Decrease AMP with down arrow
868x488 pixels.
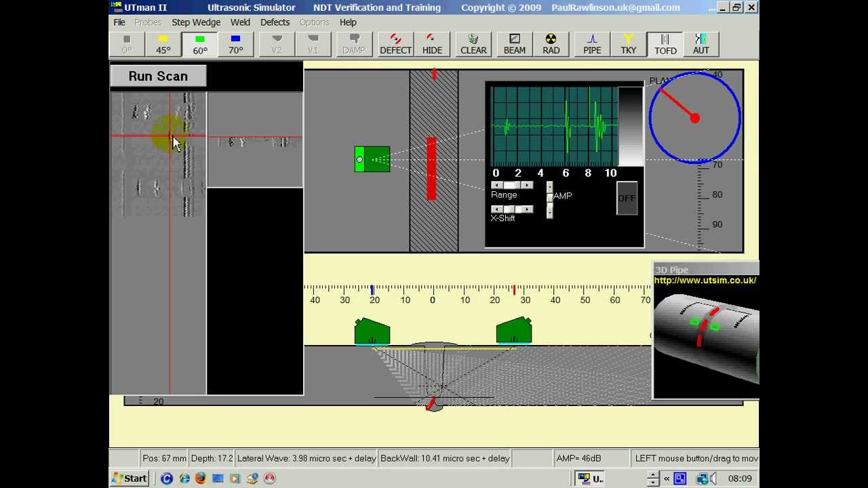(549, 213)
